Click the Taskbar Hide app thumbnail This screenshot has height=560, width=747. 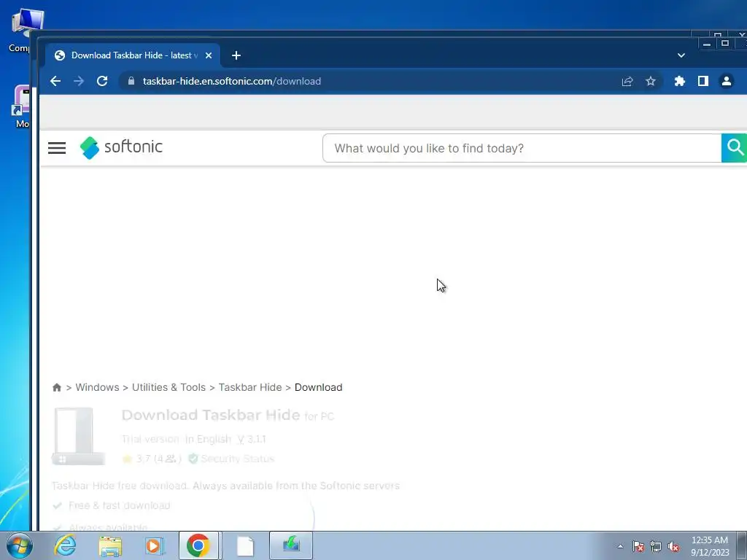pyautogui.click(x=78, y=436)
